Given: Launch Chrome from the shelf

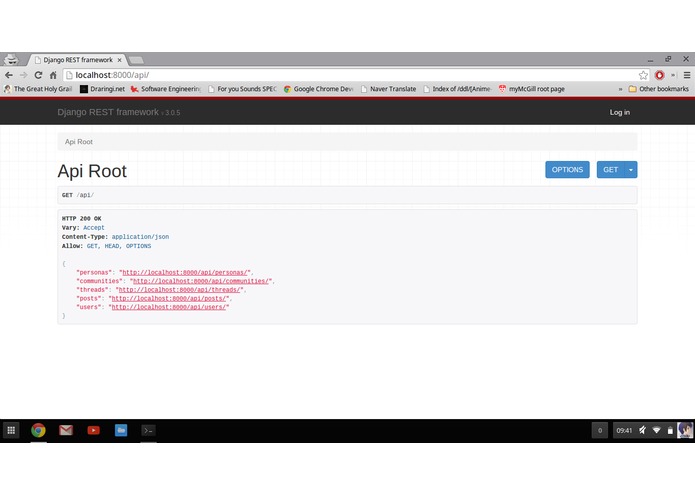Looking at the screenshot, I should point(38,430).
